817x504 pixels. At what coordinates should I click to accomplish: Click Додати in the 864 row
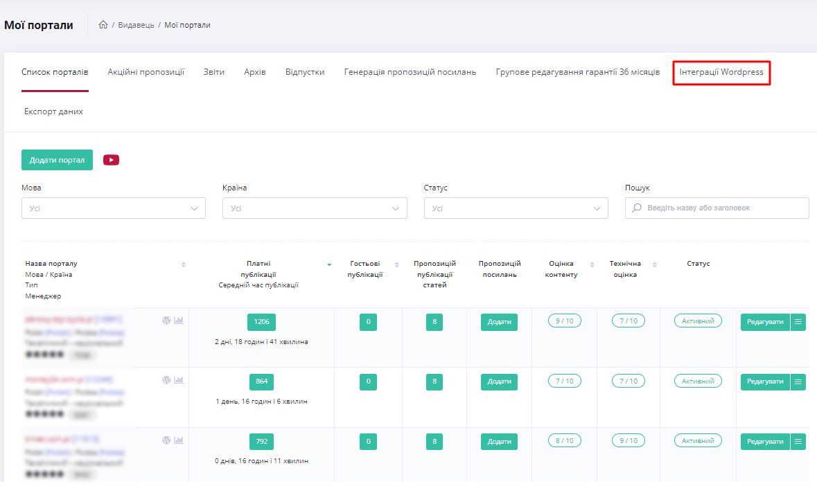[499, 381]
